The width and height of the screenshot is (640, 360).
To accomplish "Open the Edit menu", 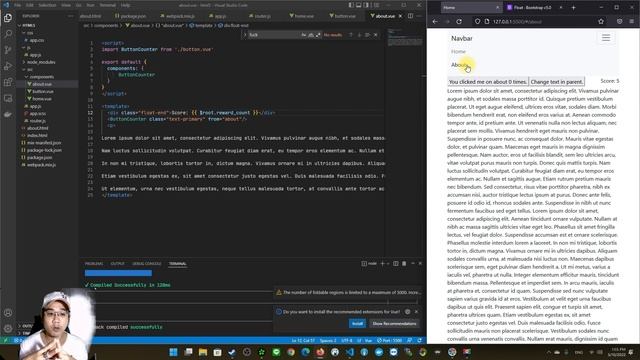I will [x=30, y=5].
